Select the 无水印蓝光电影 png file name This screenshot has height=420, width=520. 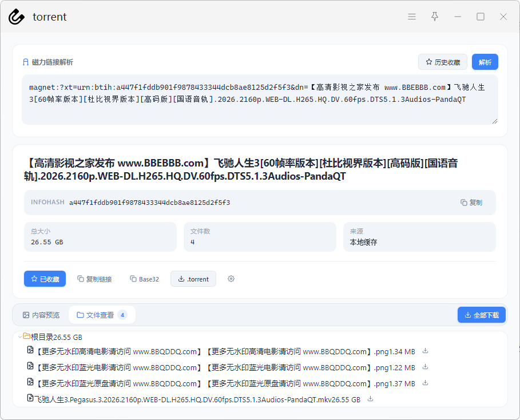(213, 367)
